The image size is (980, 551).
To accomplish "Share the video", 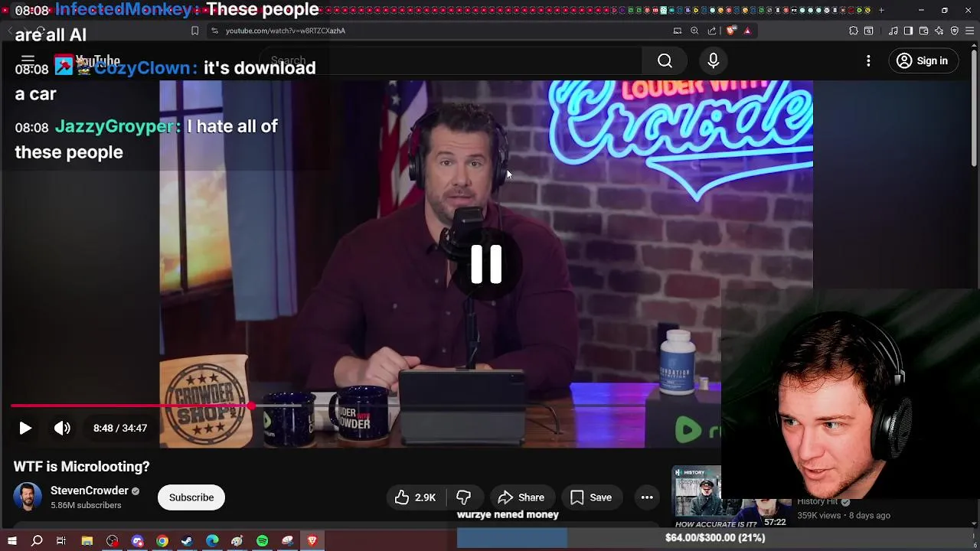I will coord(521,497).
